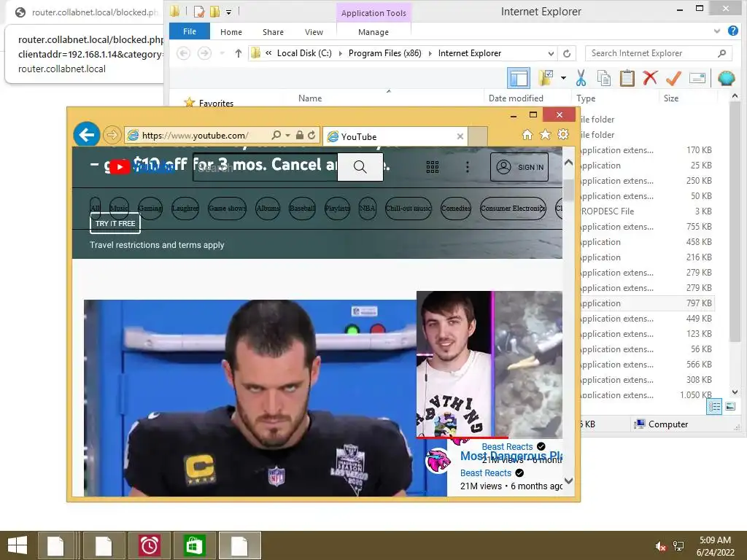Open the YouTube apps grid icon

point(432,167)
